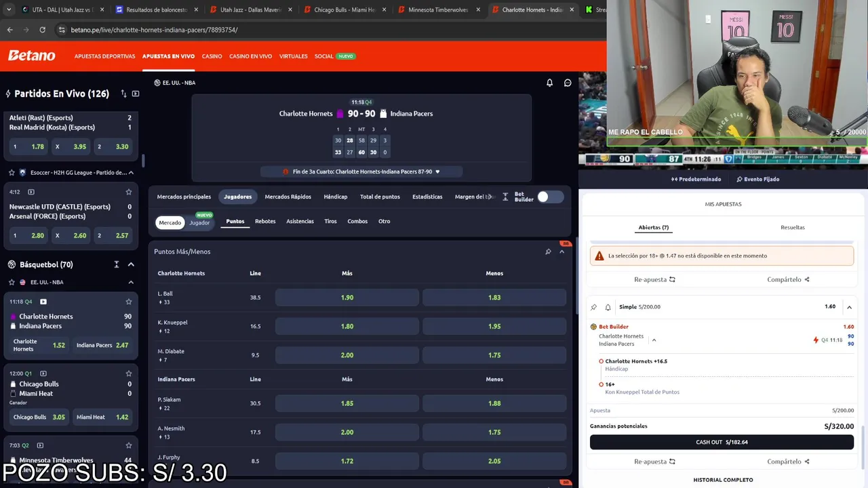Pin the Simple S/200.00 bet
The height and width of the screenshot is (488, 868).
594,307
